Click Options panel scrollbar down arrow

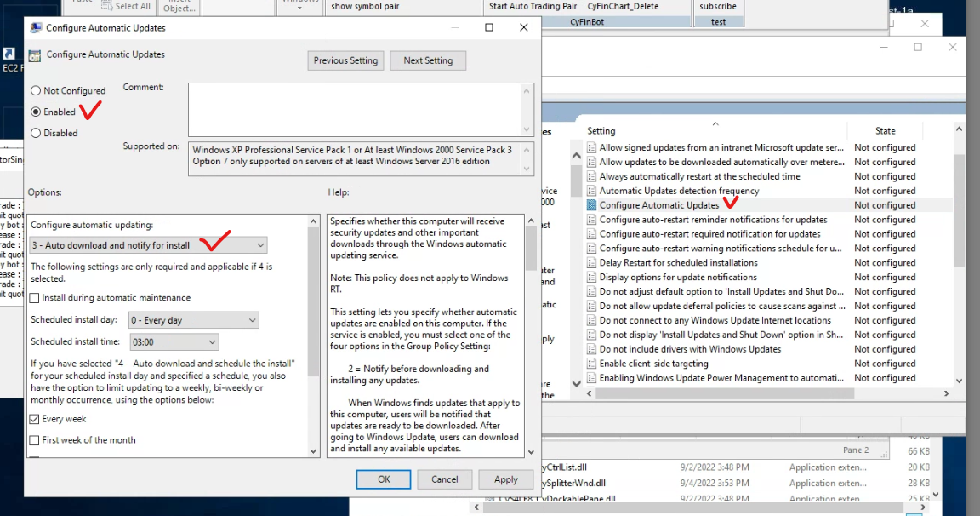314,451
